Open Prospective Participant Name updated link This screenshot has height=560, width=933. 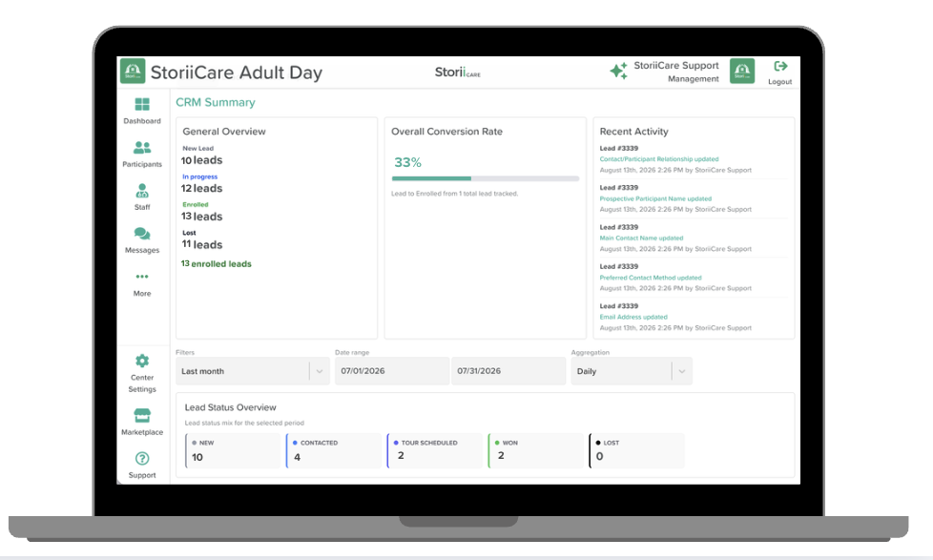coord(655,198)
